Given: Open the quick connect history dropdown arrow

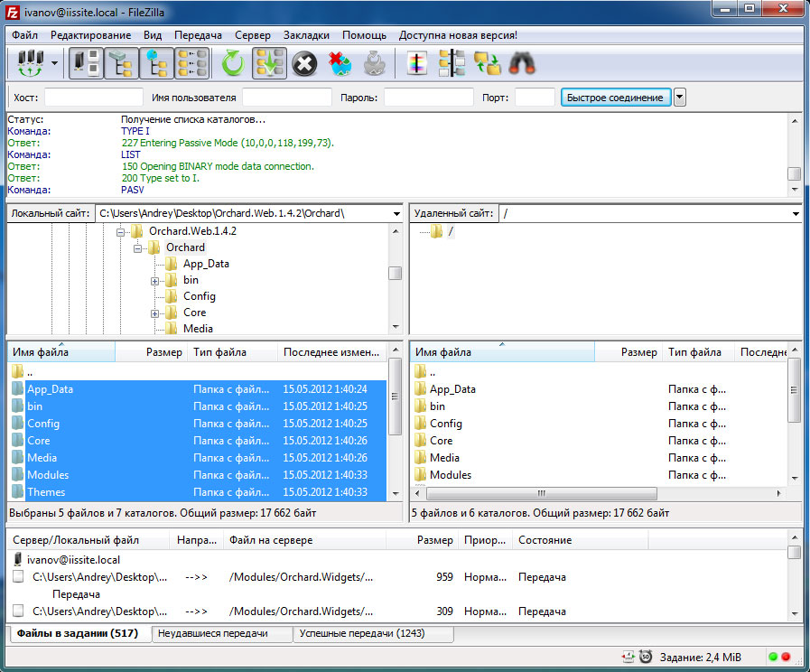Looking at the screenshot, I should [680, 98].
